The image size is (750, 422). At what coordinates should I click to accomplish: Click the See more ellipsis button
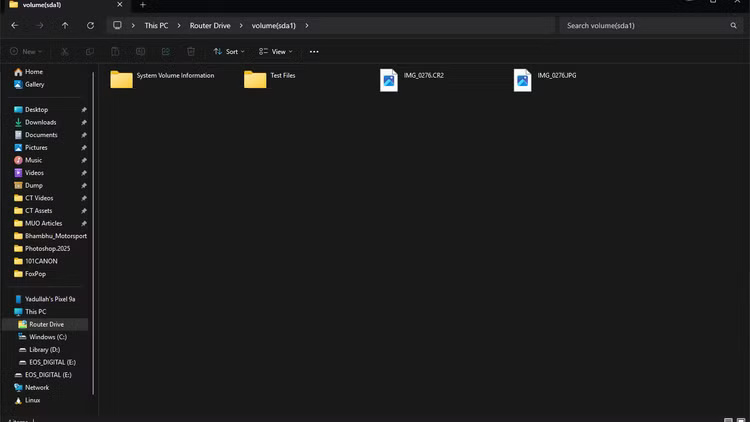click(314, 51)
